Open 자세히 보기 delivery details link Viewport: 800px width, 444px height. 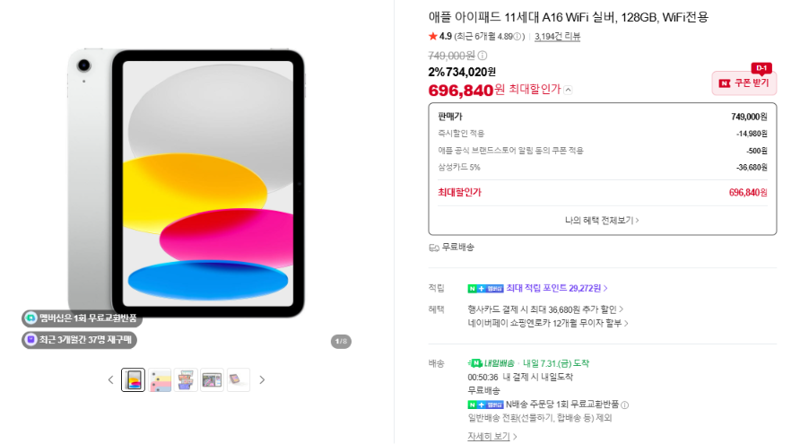(x=492, y=436)
